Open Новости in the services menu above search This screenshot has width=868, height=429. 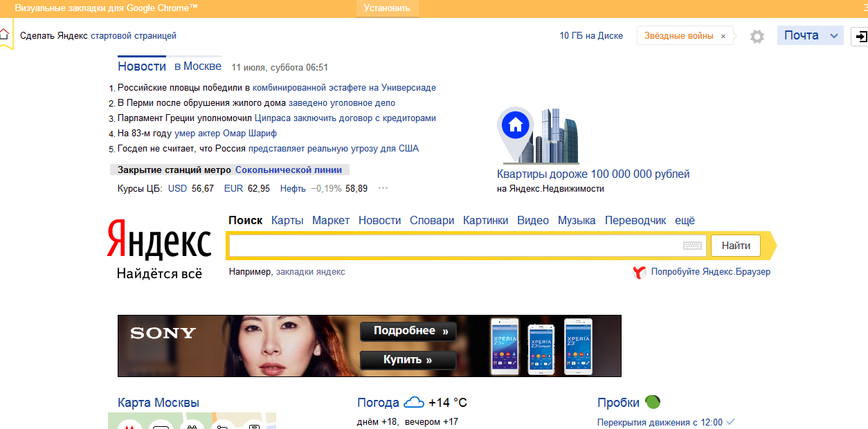tap(379, 221)
